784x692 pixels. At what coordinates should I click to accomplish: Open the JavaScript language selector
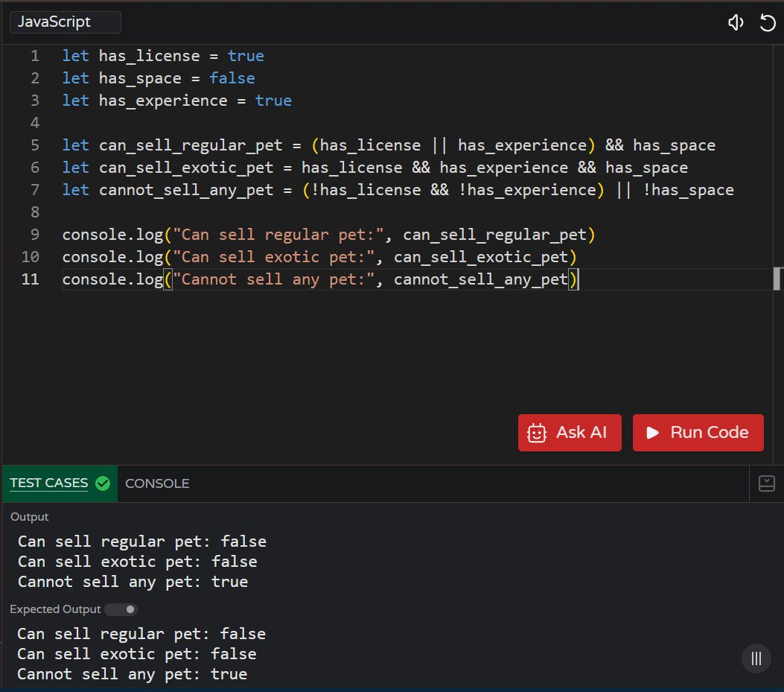click(65, 22)
